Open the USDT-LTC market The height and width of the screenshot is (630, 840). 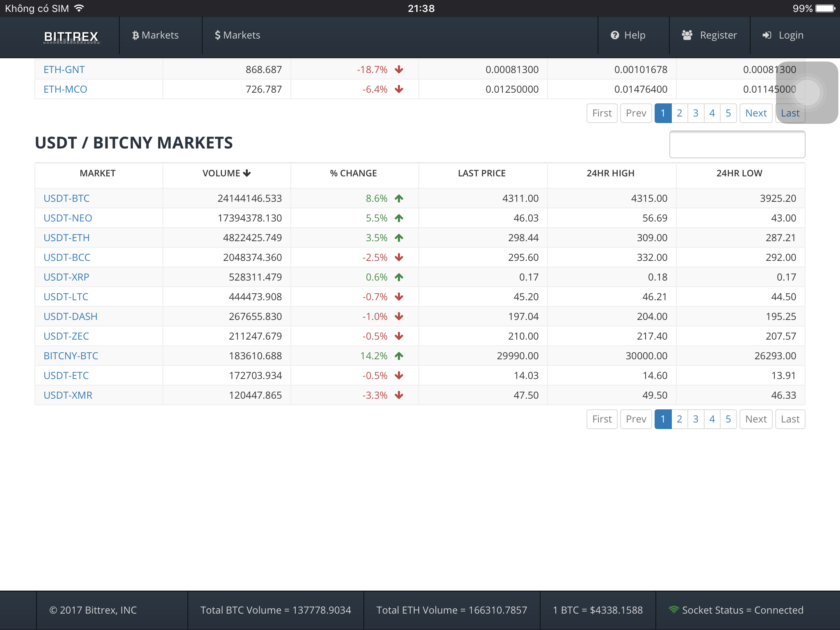pyautogui.click(x=66, y=297)
